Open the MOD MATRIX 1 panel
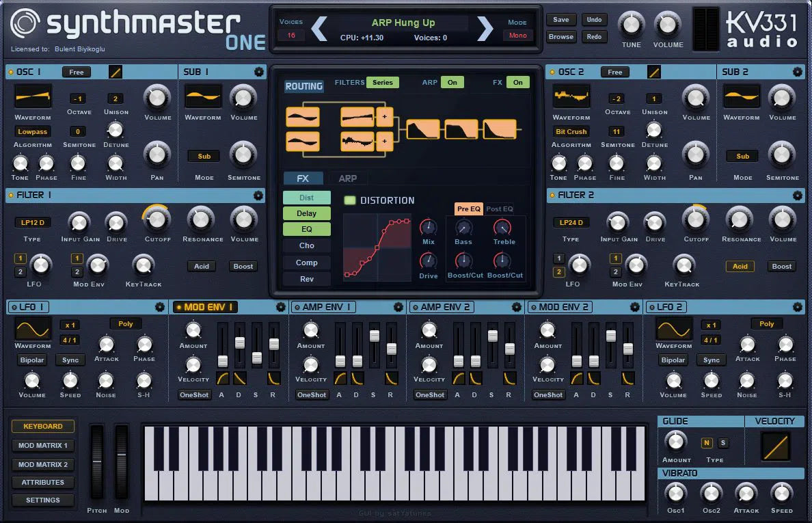The width and height of the screenshot is (812, 523). (x=42, y=445)
